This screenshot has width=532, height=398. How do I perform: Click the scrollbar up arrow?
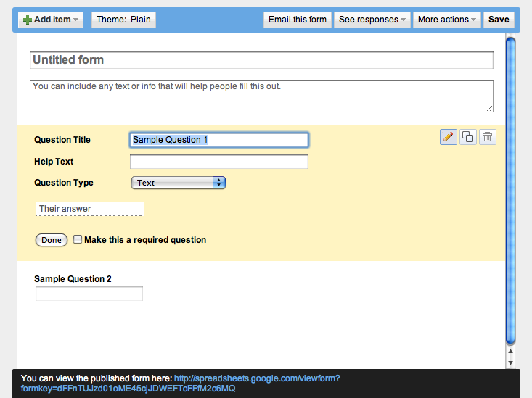[510, 351]
